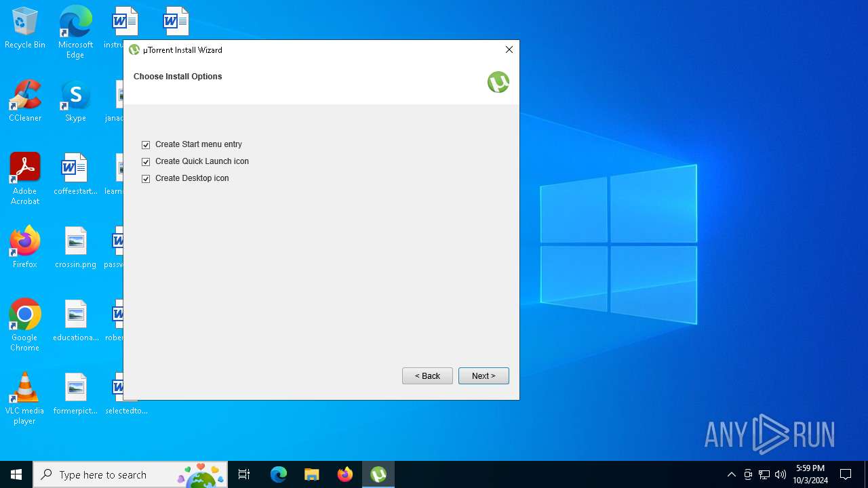
Task: Select the Google Chrome desktop shortcut
Action: coord(25,325)
